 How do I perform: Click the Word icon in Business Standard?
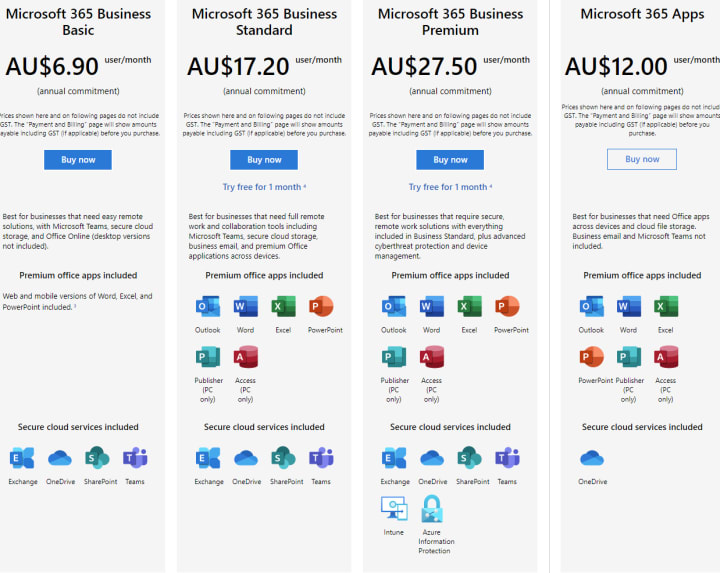[246, 307]
